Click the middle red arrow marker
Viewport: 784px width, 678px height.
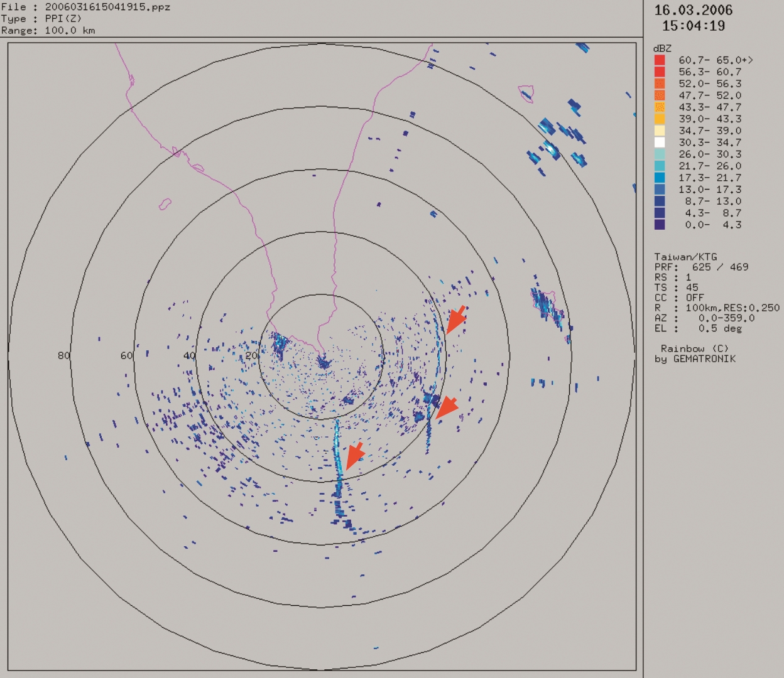click(x=447, y=408)
